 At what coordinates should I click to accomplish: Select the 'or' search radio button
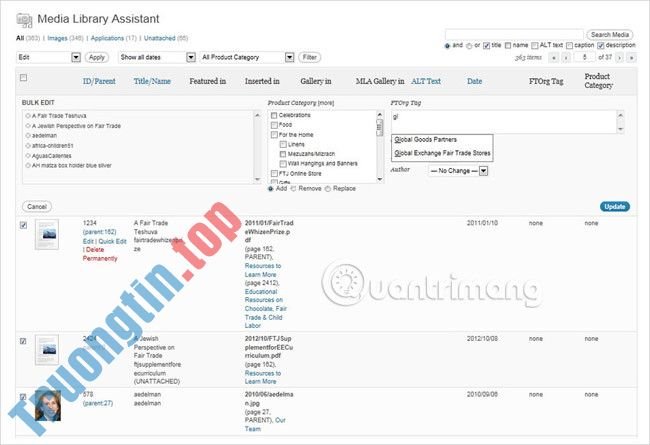[x=469, y=46]
